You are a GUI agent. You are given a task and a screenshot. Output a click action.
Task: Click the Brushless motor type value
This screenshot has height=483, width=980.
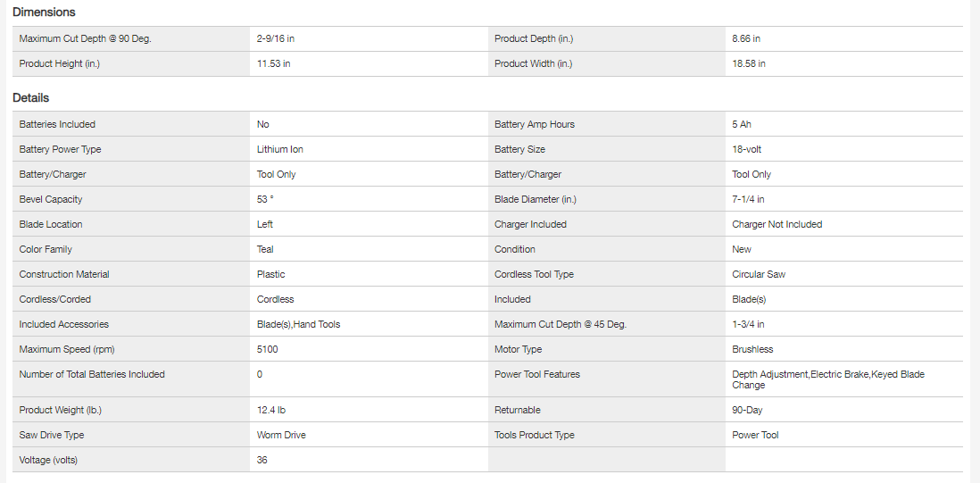752,350
